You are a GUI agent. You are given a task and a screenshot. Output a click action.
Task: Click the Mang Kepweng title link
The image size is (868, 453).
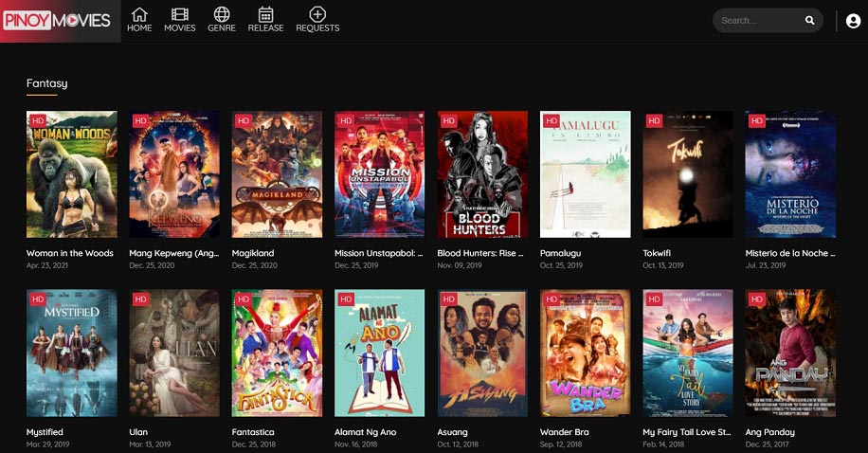pyautogui.click(x=173, y=253)
